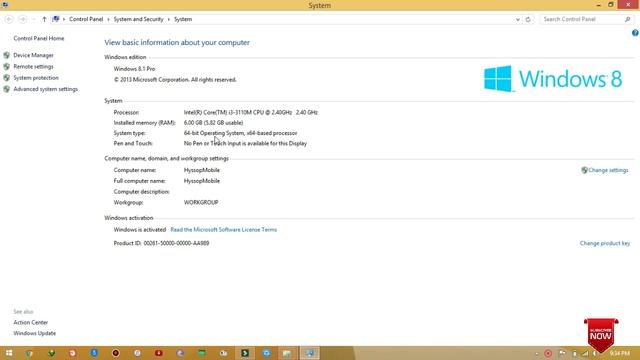Open Chrome from the taskbar
Image resolution: width=640 pixels, height=360 pixels.
[x=29, y=353]
